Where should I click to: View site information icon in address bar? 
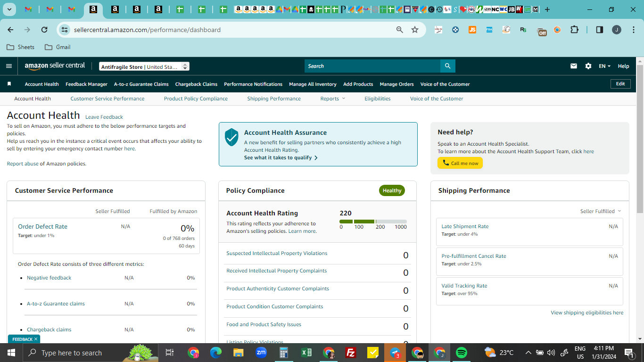[x=65, y=30]
